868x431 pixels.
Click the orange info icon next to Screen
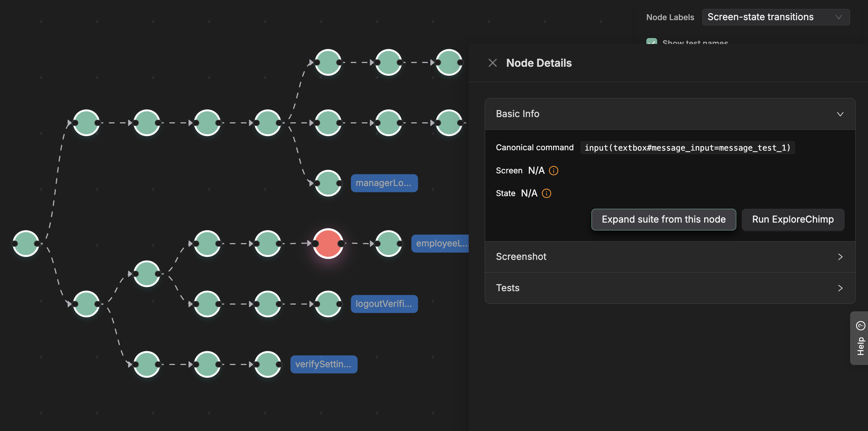tap(554, 170)
